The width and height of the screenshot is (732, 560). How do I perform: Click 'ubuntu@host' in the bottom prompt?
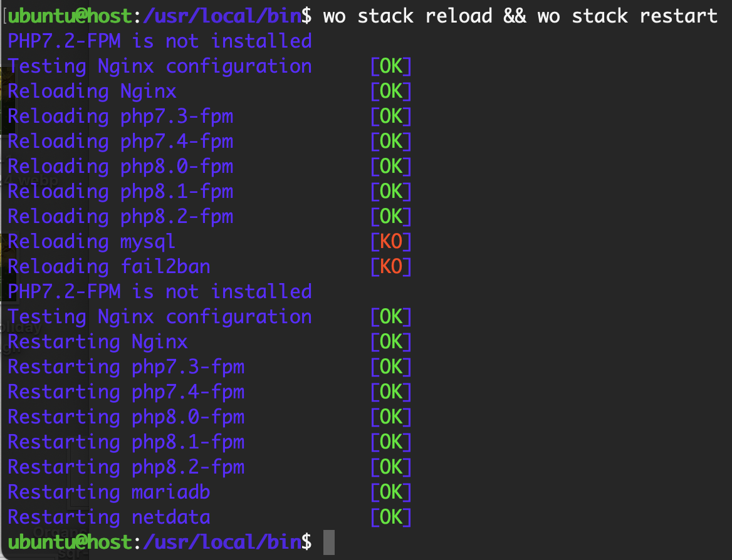(x=70, y=542)
